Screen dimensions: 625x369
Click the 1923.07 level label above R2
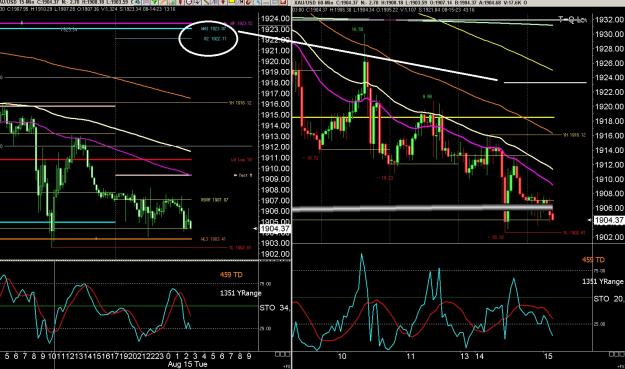(x=213, y=29)
